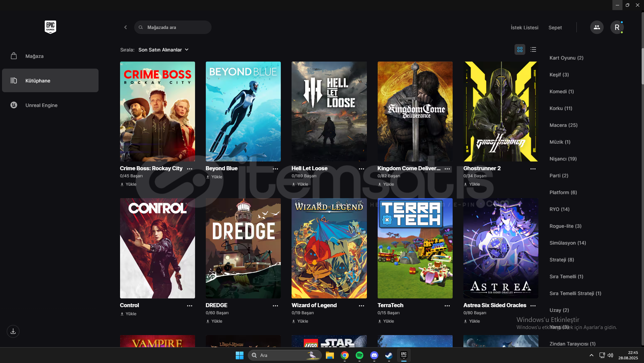Open the friends list icon
This screenshot has width=644, height=363.
point(597,27)
